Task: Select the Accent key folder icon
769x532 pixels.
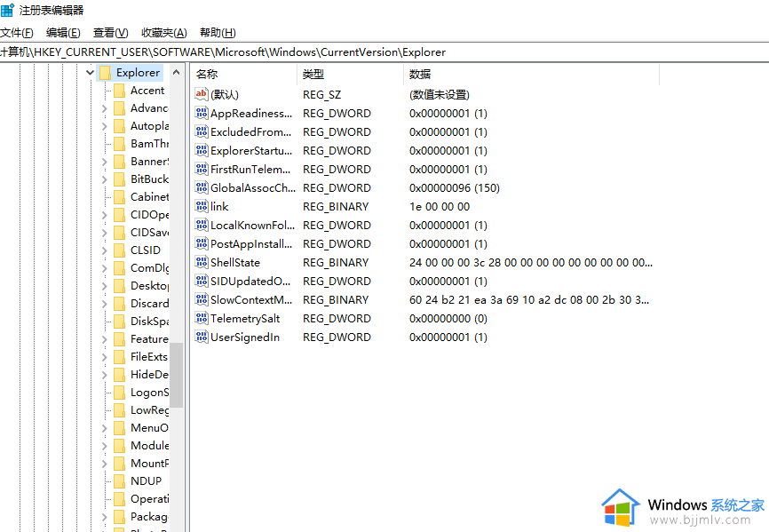Action: (x=119, y=91)
